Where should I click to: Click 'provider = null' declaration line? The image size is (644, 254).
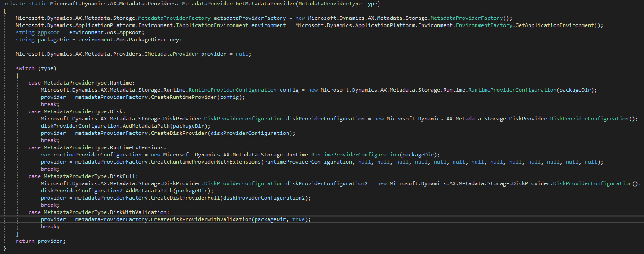[133, 54]
